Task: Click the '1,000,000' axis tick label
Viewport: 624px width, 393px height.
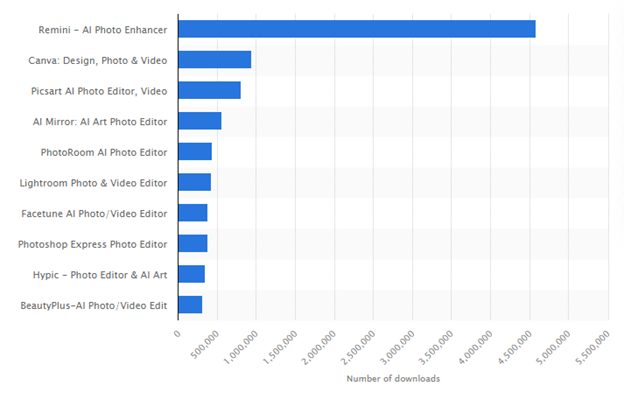Action: click(241, 347)
